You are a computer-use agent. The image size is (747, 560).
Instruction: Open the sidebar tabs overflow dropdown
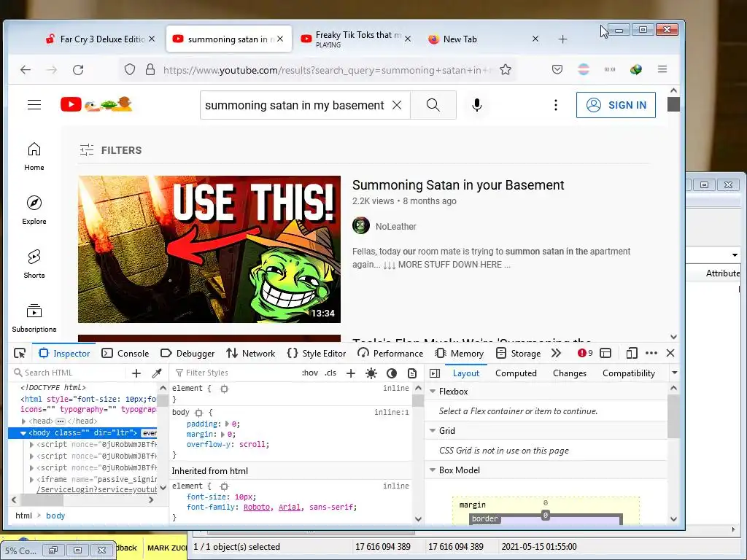(674, 373)
